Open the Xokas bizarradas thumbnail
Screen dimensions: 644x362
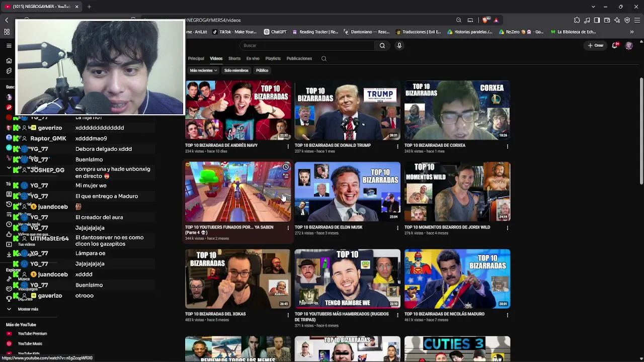(238, 279)
